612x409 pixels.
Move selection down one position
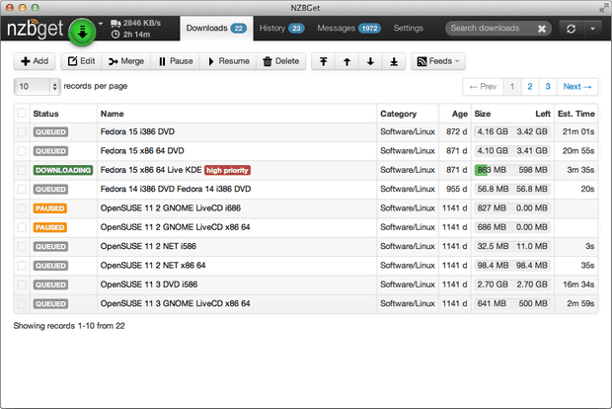point(370,61)
